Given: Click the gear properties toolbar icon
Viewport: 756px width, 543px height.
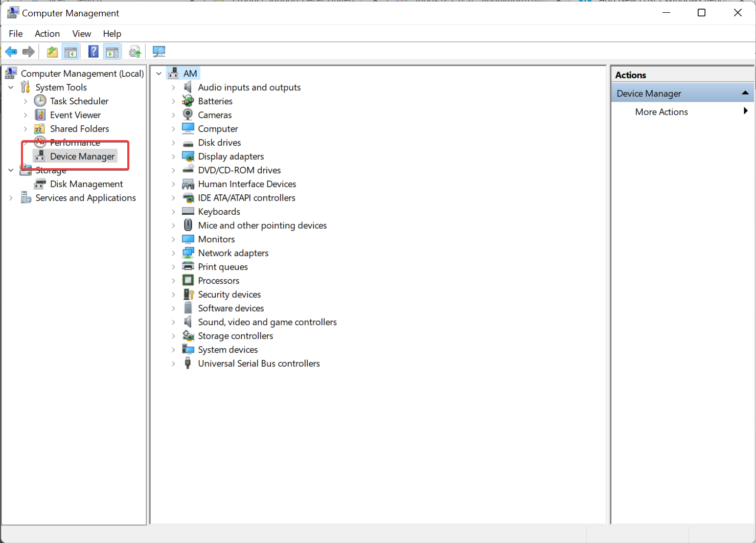Looking at the screenshot, I should (135, 52).
